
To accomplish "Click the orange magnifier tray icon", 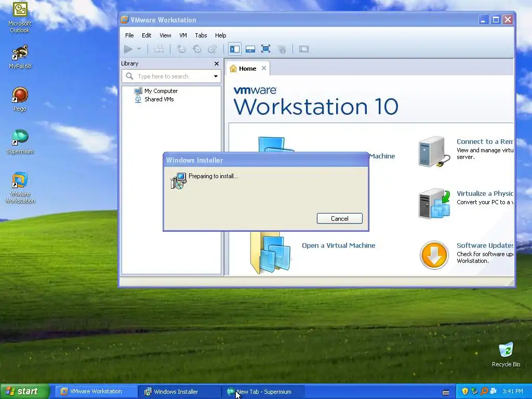I will (x=484, y=392).
